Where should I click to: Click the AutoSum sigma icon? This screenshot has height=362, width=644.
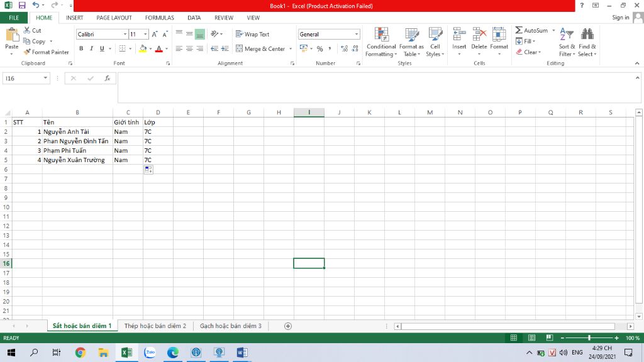519,30
